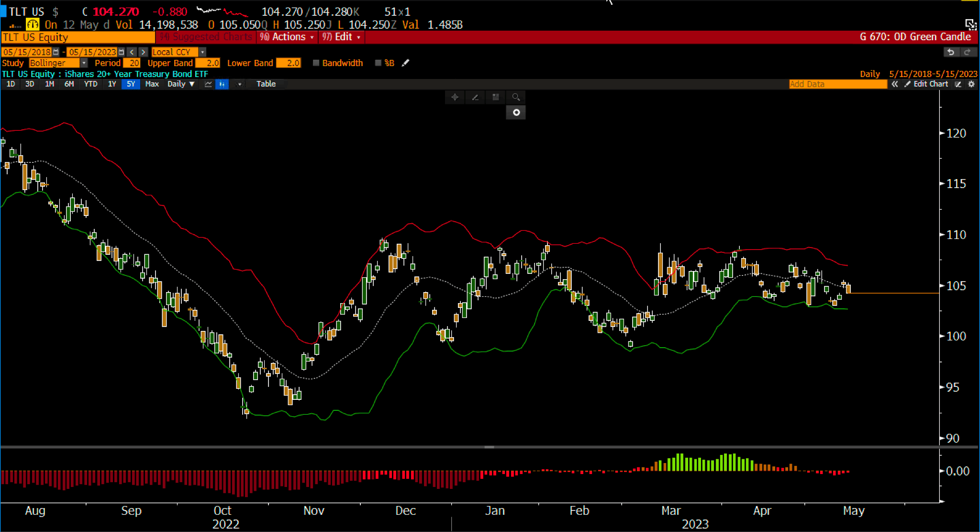Click the crosshair tool icon above the chart

(x=455, y=97)
